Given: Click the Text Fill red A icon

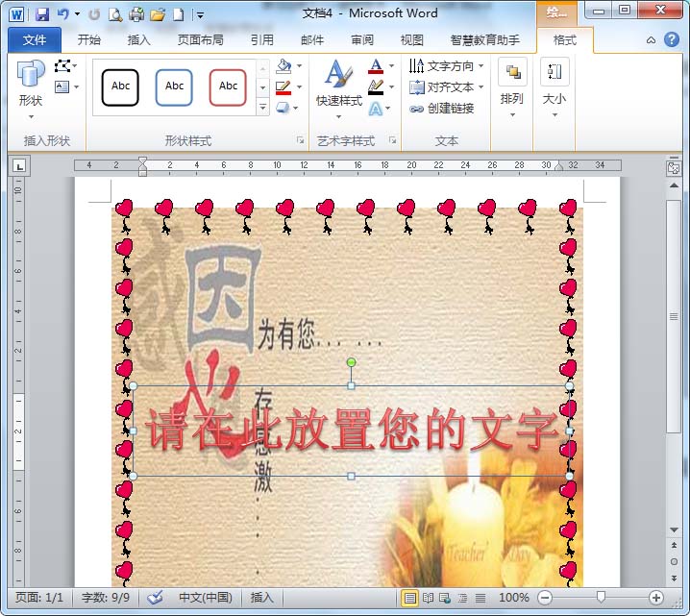Looking at the screenshot, I should (376, 66).
